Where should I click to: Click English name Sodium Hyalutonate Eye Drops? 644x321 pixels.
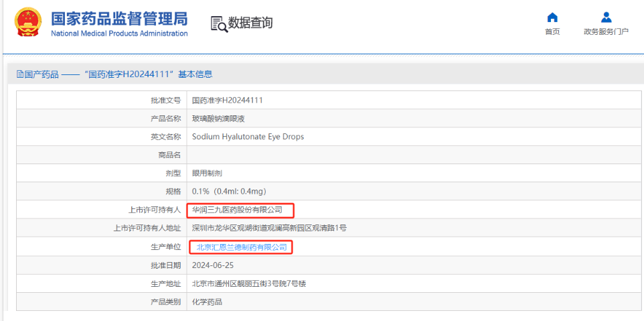248,137
